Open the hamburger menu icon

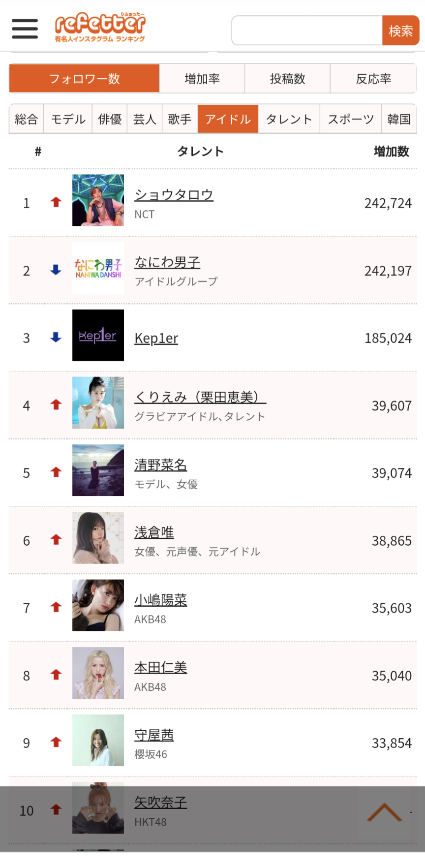[x=25, y=29]
